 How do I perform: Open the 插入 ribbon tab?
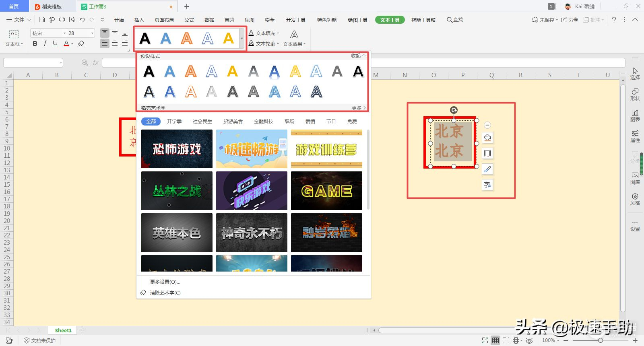pos(139,20)
